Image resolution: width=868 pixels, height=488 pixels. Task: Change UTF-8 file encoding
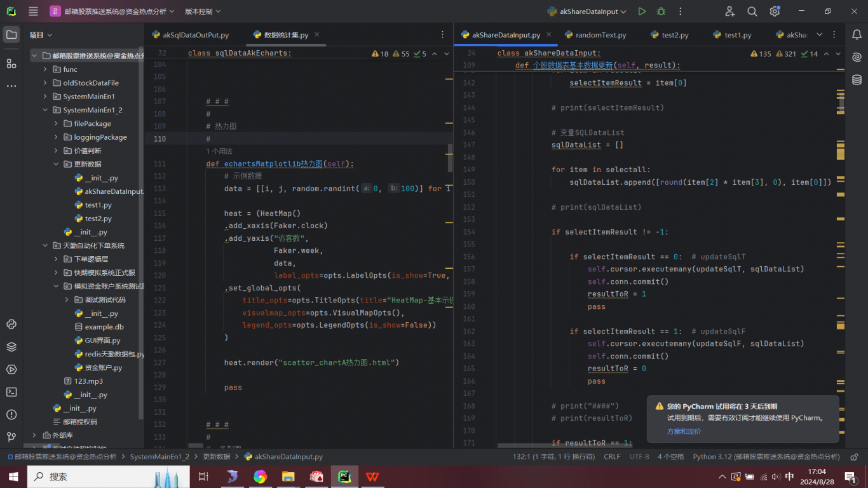tap(639, 456)
